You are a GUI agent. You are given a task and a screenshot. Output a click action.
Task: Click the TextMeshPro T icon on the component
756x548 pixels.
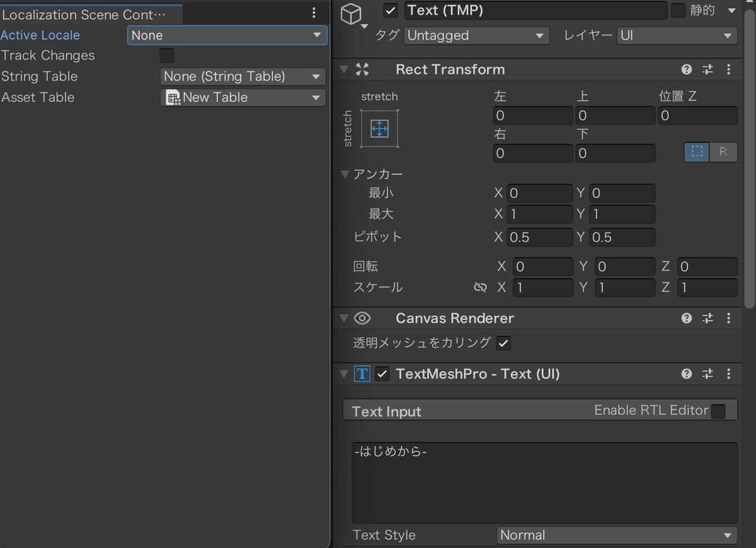pos(362,374)
